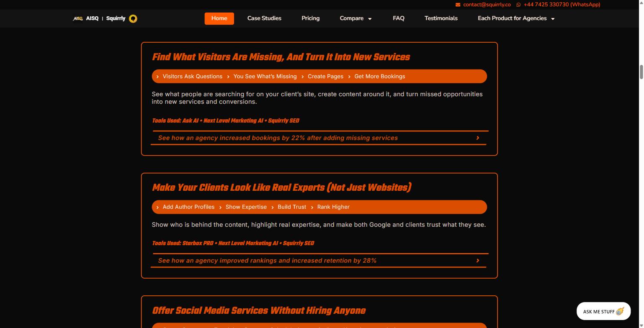Click the page vertical scrollbar thumb
The height and width of the screenshot is (328, 644).
pos(641,72)
